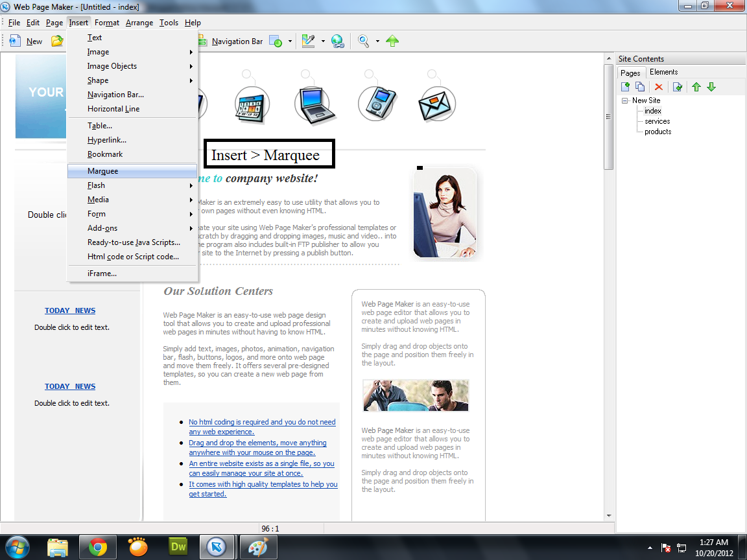
Task: Open the Tools menu
Action: 169,23
